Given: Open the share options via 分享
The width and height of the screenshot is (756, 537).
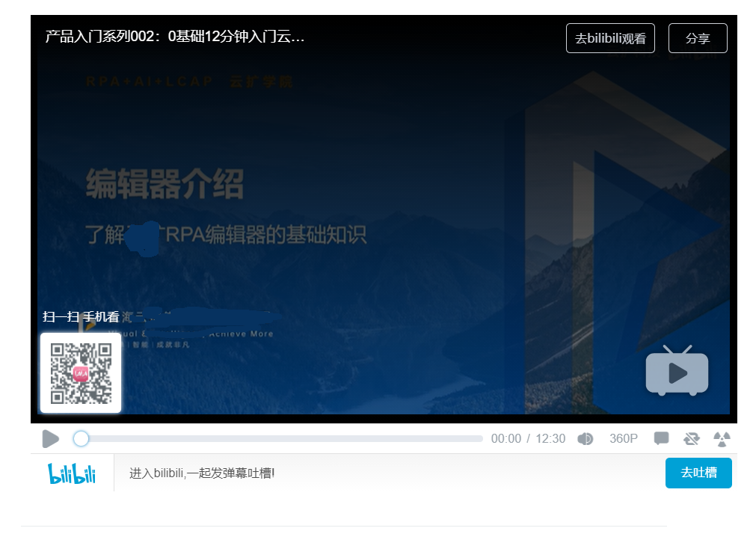Looking at the screenshot, I should [697, 37].
